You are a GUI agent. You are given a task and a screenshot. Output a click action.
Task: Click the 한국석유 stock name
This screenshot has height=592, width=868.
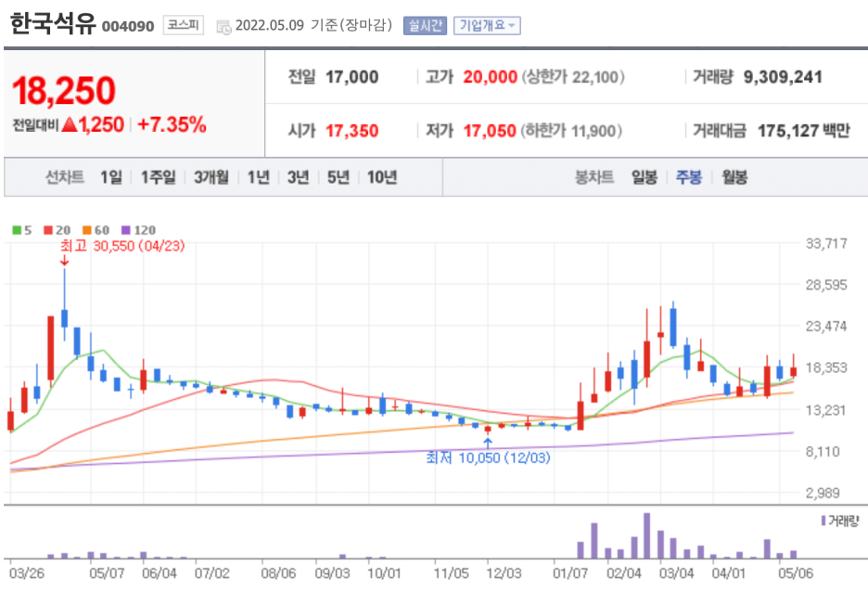[53, 24]
